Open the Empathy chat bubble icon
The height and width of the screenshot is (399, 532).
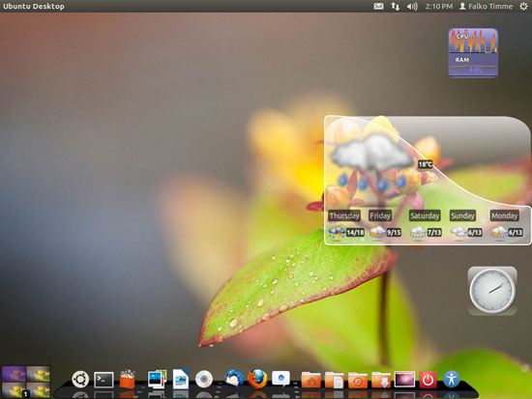[281, 379]
